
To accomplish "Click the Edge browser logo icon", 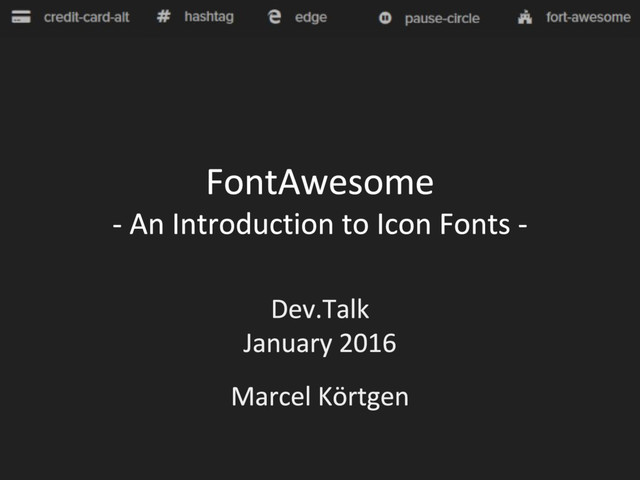I will tap(274, 17).
